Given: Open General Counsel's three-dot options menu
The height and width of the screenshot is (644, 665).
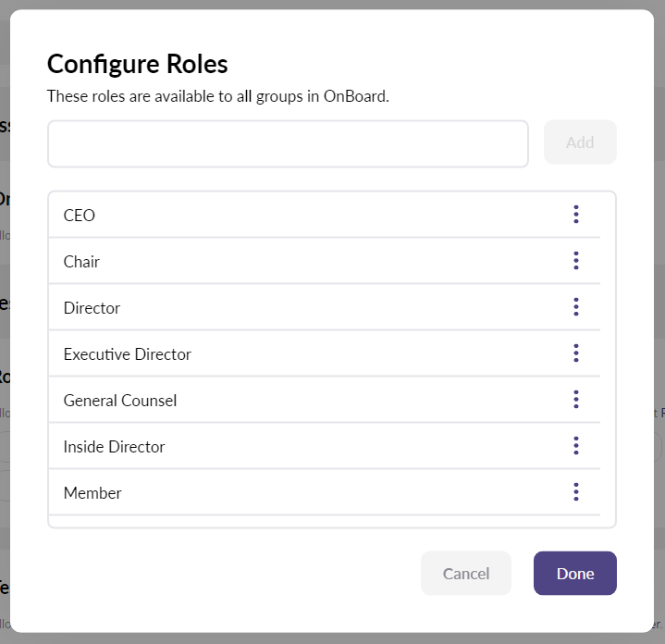Looking at the screenshot, I should (575, 400).
